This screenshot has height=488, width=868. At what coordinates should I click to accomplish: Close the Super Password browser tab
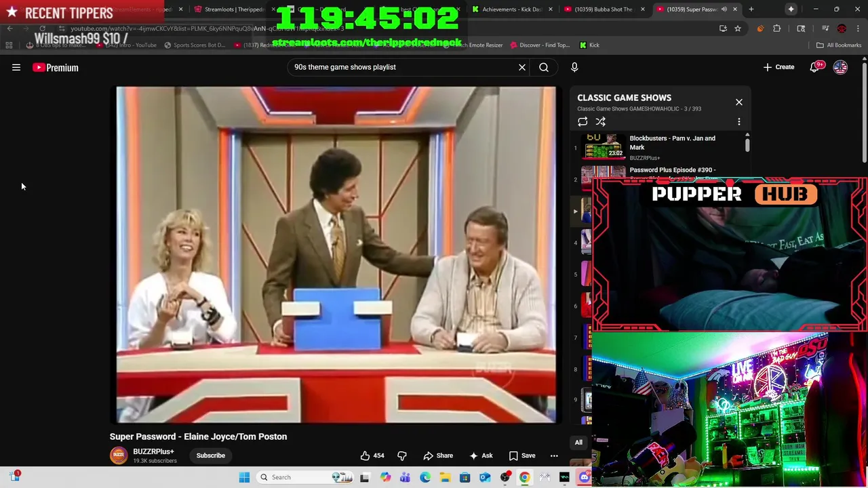[734, 9]
